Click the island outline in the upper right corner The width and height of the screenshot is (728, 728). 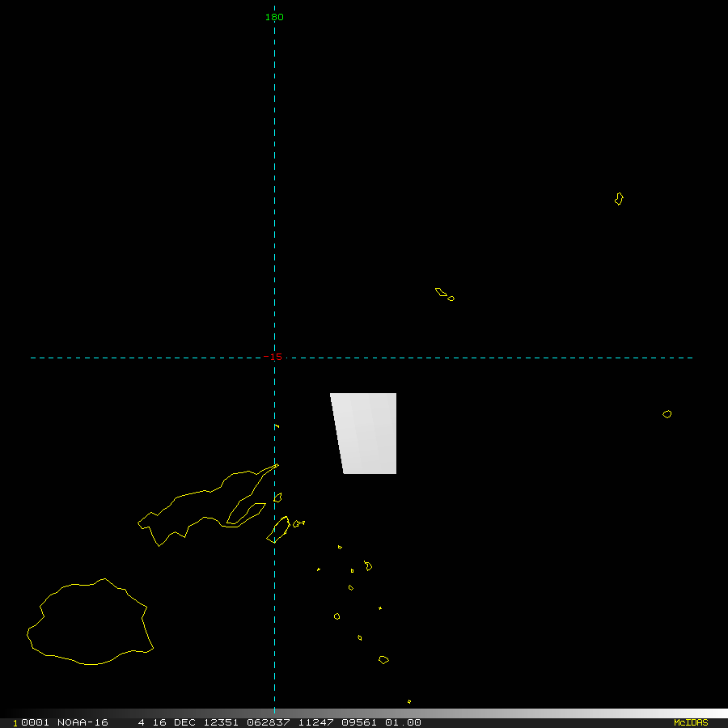[x=619, y=198]
